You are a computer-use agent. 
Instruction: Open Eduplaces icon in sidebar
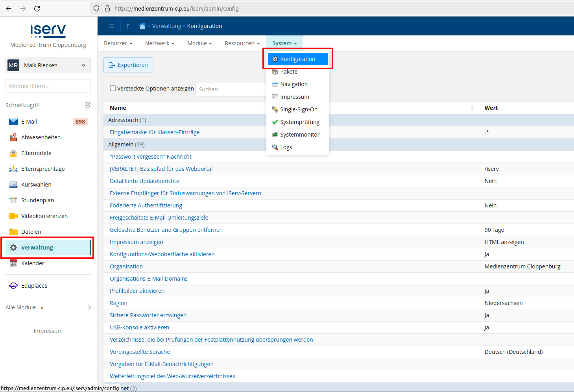point(13,286)
